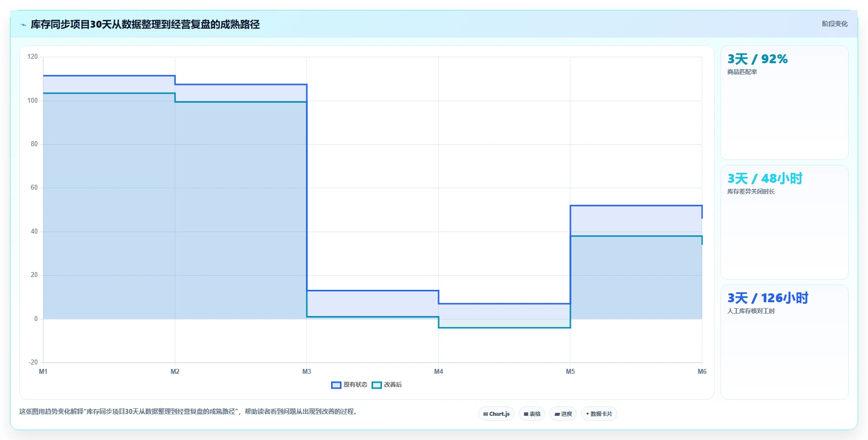Click the 原有状态 legend color box

[336, 385]
